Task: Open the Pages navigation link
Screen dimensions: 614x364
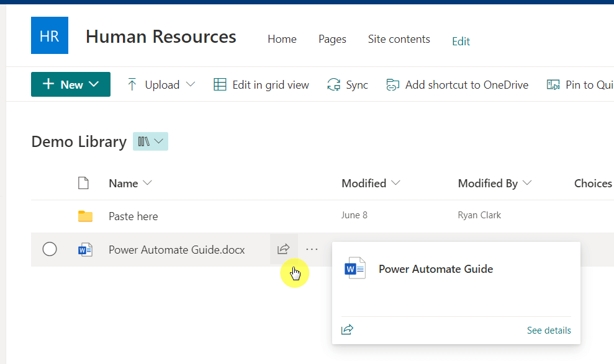Action: point(332,39)
